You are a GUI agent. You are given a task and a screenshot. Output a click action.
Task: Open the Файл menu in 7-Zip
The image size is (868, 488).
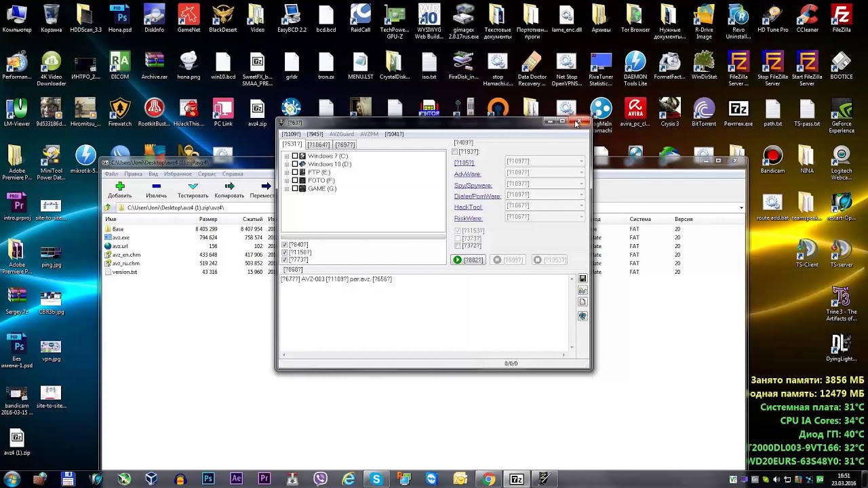click(111, 174)
